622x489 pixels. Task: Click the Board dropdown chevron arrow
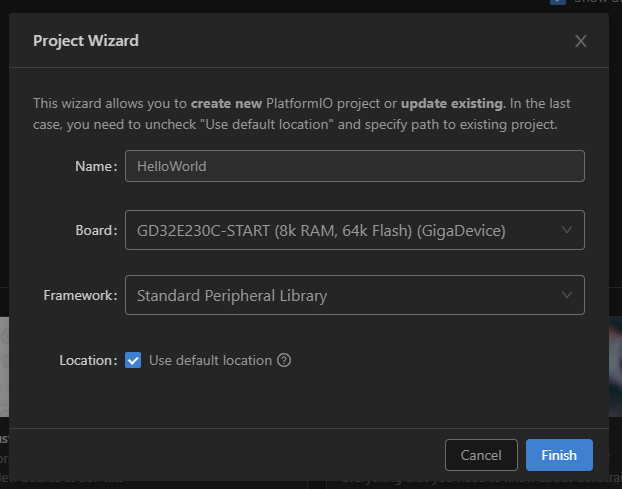tap(567, 231)
